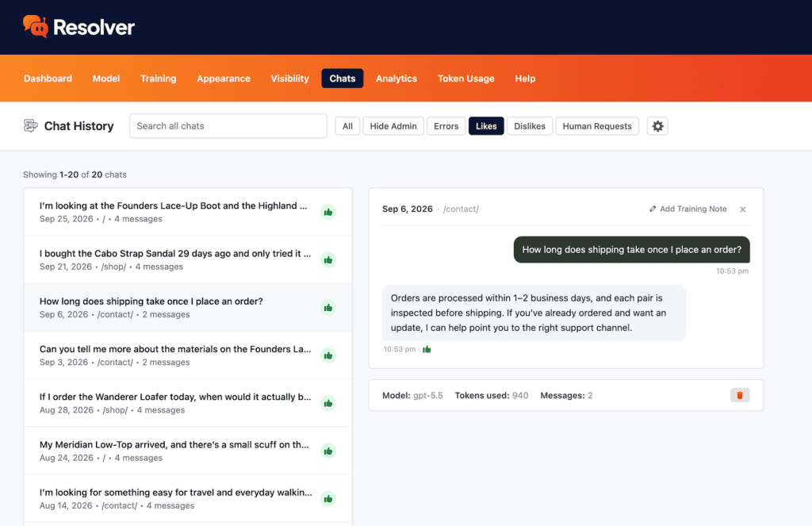Click the user's shipping question bubble

point(631,250)
